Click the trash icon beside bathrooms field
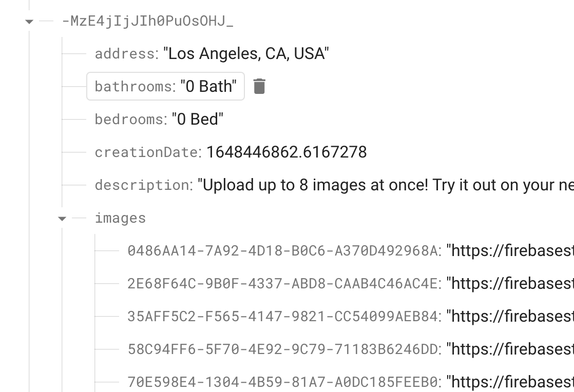Screen dimensions: 574x392 tap(259, 86)
